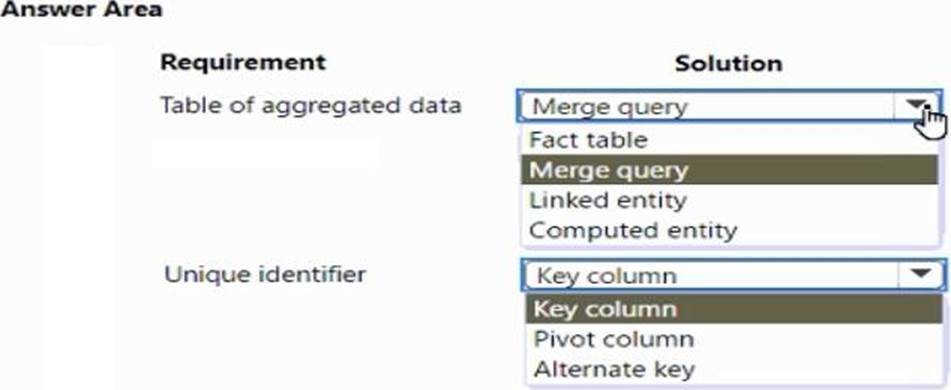Screen dimensions: 951x390
Task: Click the arrow on the Merge query dropdown
Action: 919,106
